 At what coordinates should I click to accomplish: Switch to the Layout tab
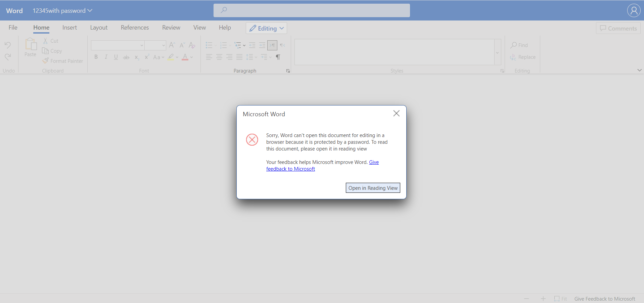(99, 28)
